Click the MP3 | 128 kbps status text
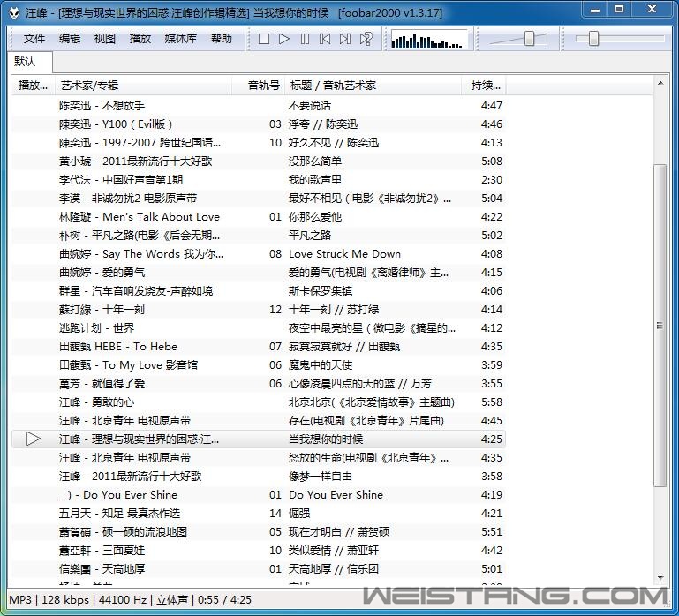Screen dimensions: 679x616 pyautogui.click(x=49, y=599)
